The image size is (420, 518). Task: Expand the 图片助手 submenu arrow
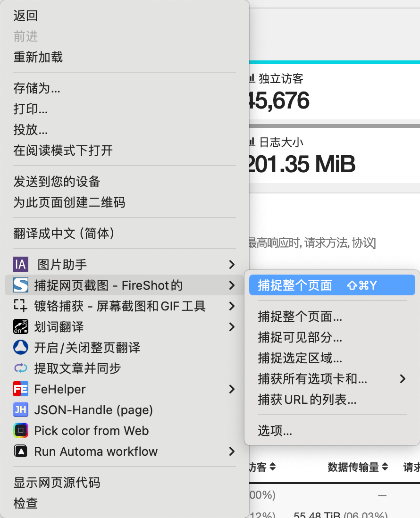[x=232, y=265]
